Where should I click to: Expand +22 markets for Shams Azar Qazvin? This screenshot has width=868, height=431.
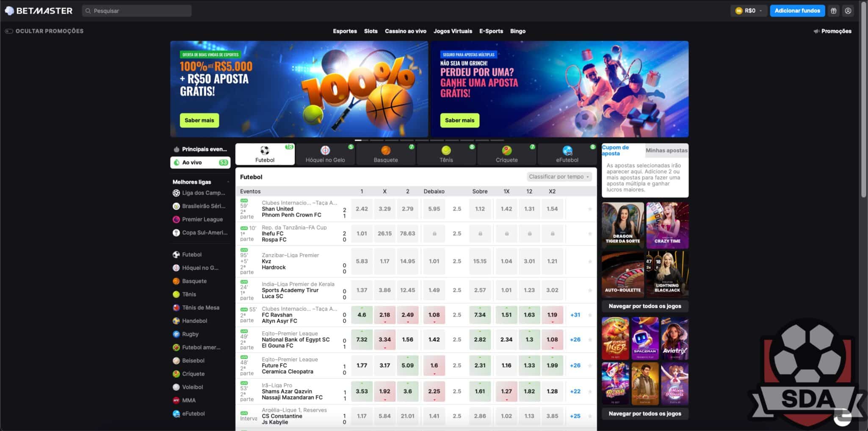pyautogui.click(x=575, y=392)
